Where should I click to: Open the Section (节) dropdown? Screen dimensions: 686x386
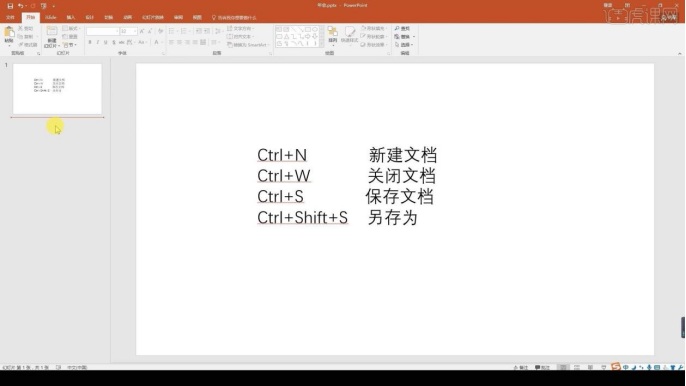(x=70, y=45)
